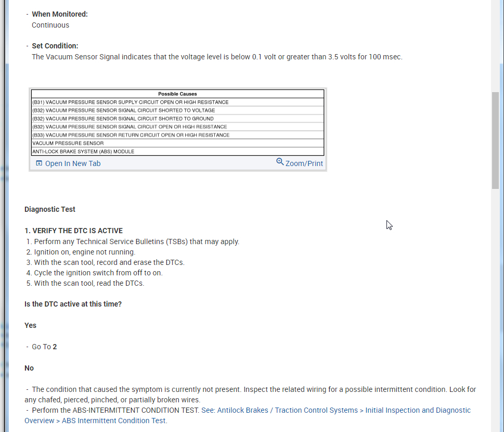
Task: Click the Possible Causes table header
Action: (177, 94)
